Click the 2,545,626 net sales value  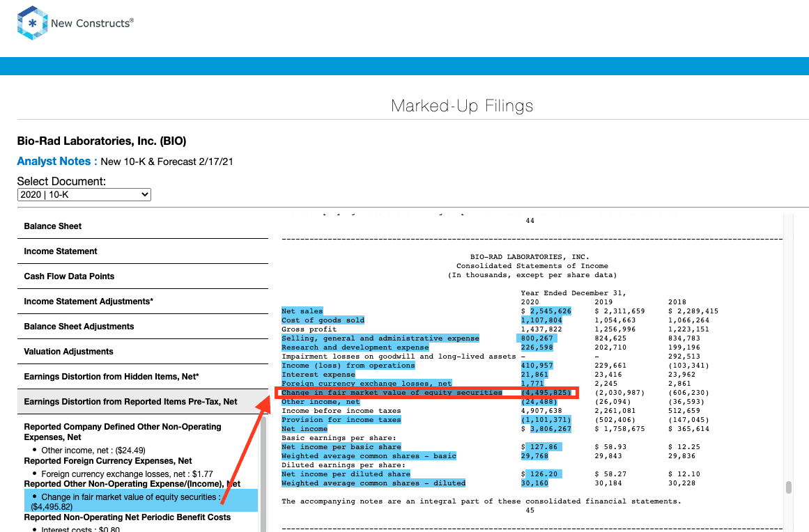point(550,311)
